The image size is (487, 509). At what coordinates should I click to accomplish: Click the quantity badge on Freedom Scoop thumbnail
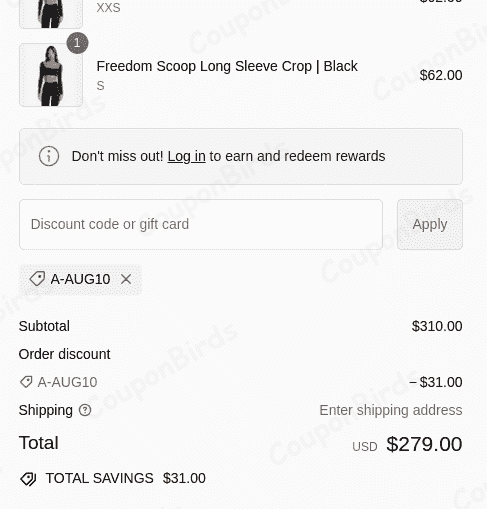(77, 43)
